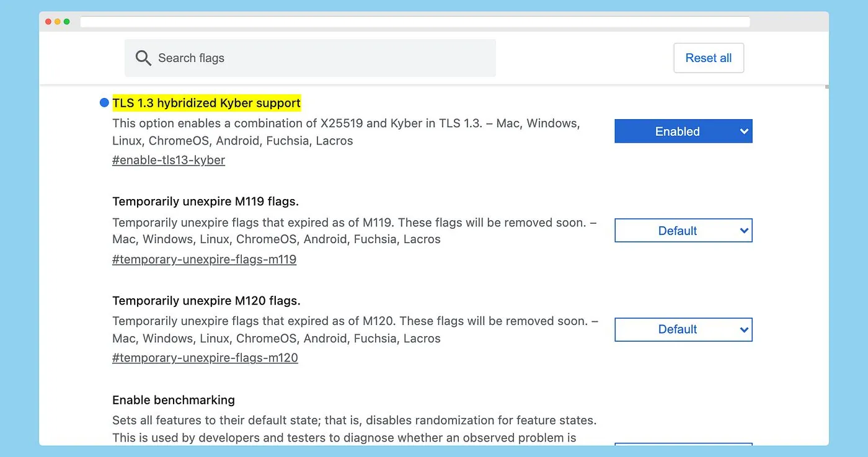Open the TLS 1.3 Kyber status dropdown
This screenshot has height=457, width=868.
click(x=683, y=131)
